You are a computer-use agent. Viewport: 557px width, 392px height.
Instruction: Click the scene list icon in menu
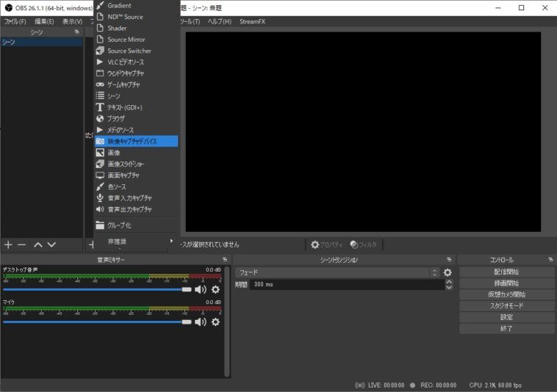click(x=100, y=95)
